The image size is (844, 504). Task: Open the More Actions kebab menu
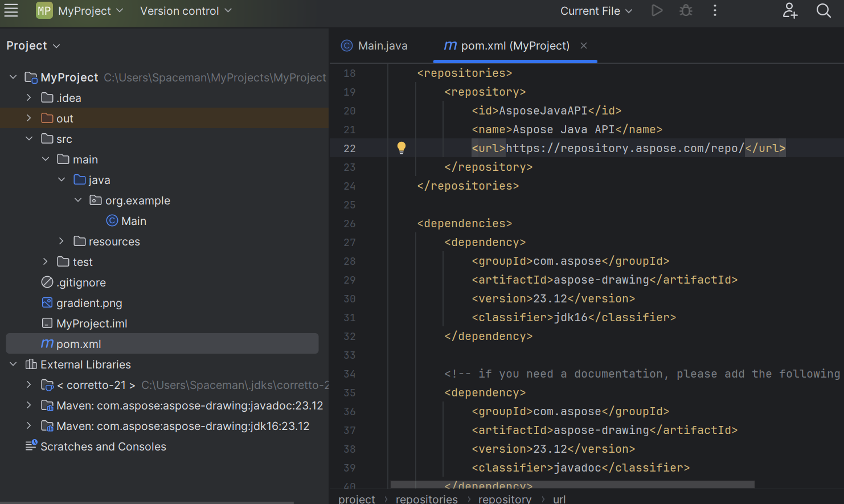click(715, 10)
